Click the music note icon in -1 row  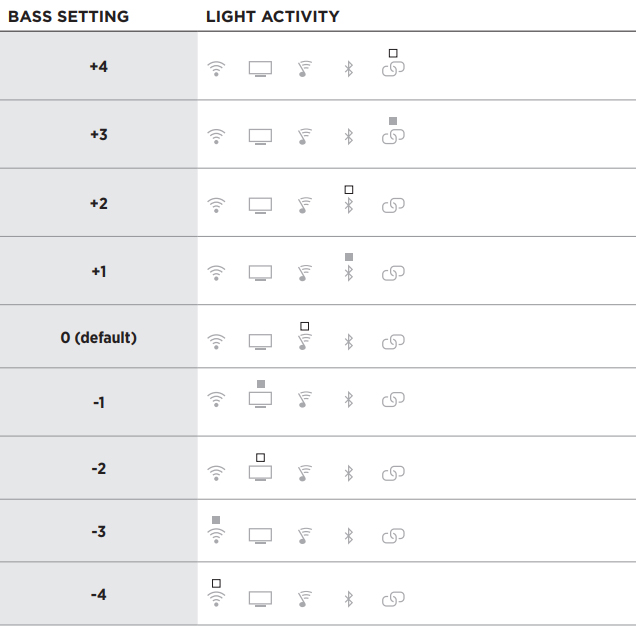pos(305,399)
